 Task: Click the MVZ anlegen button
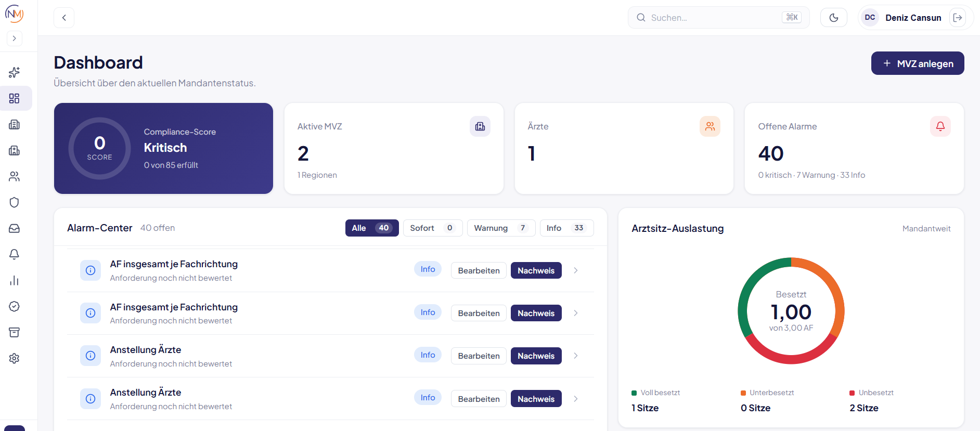click(x=918, y=63)
